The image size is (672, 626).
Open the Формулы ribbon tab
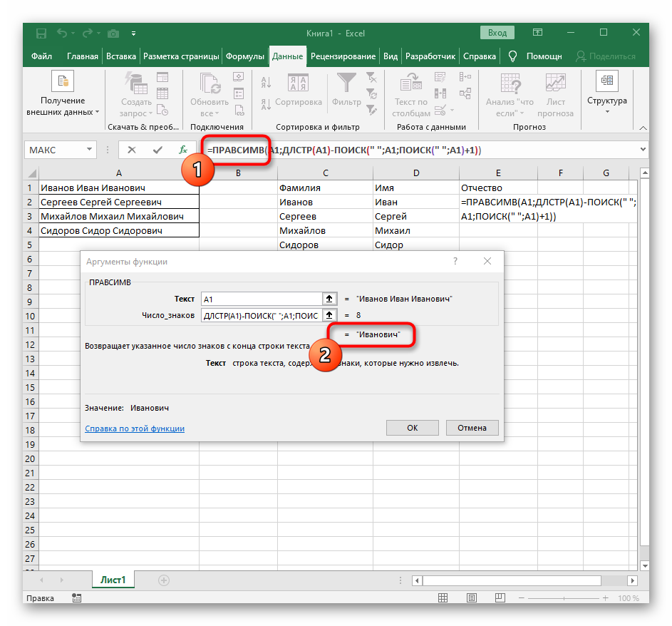245,56
